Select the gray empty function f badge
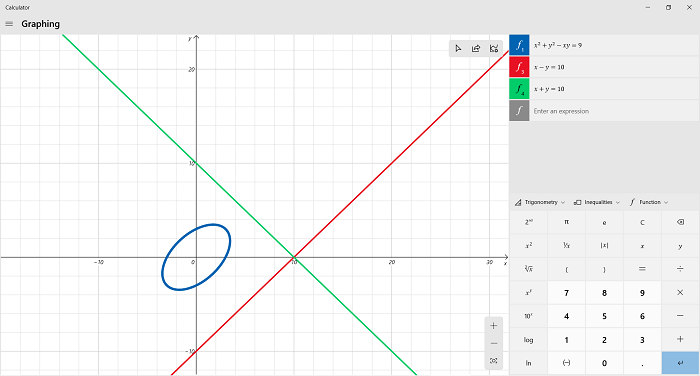 point(519,111)
